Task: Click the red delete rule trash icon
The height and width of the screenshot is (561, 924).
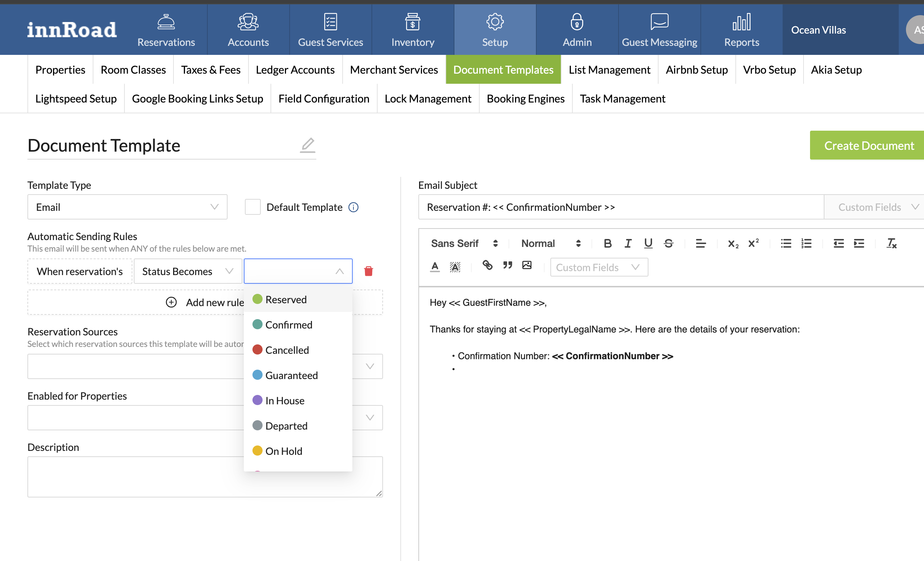Action: pyautogui.click(x=368, y=271)
